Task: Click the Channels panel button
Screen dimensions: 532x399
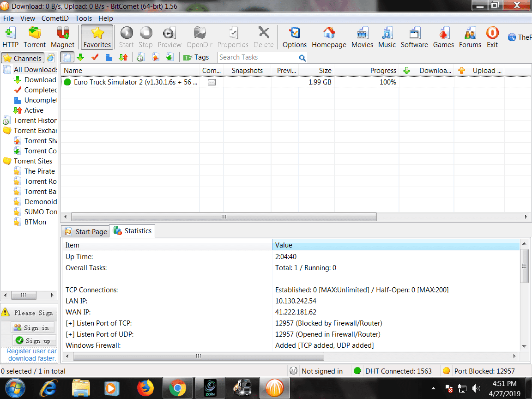Action: point(23,58)
